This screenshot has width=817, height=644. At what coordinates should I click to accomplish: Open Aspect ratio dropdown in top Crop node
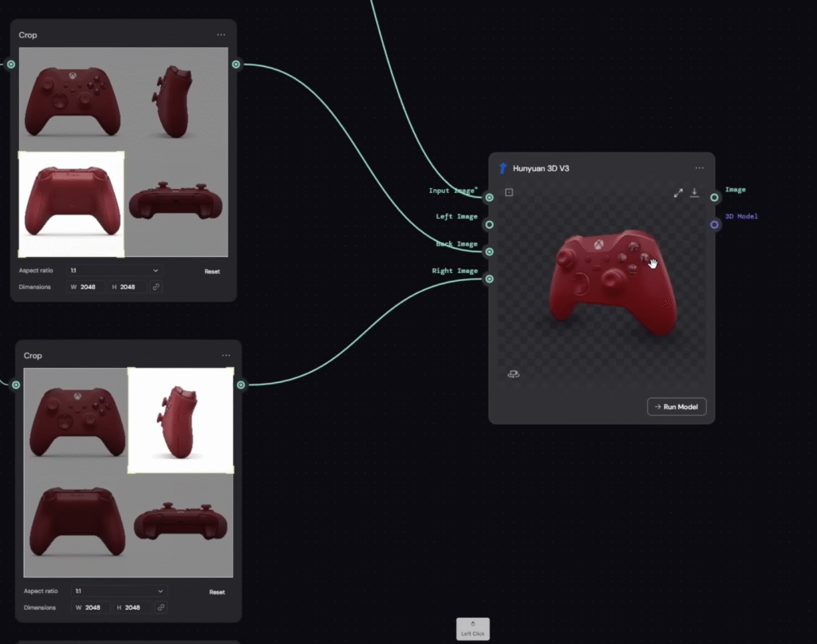coord(115,271)
